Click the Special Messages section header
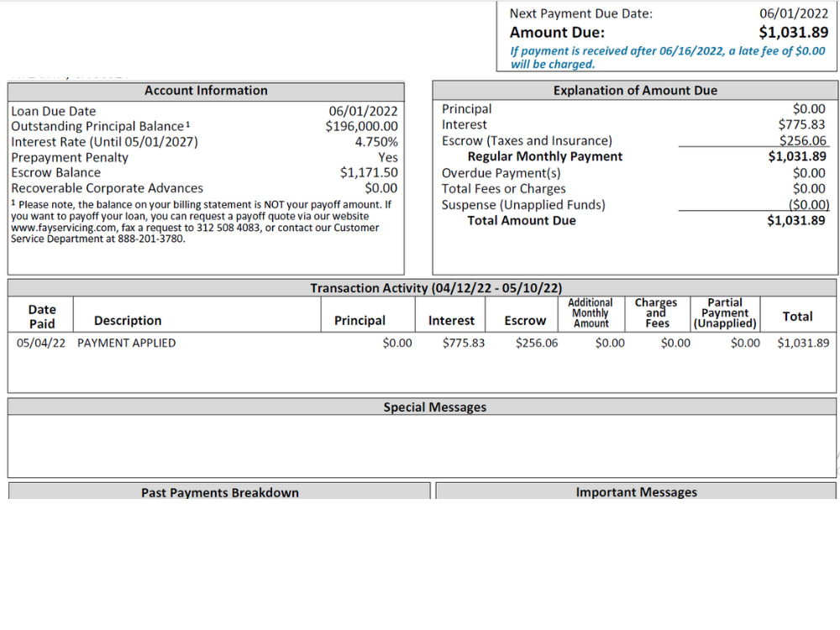This screenshot has width=840, height=630. pyautogui.click(x=434, y=407)
